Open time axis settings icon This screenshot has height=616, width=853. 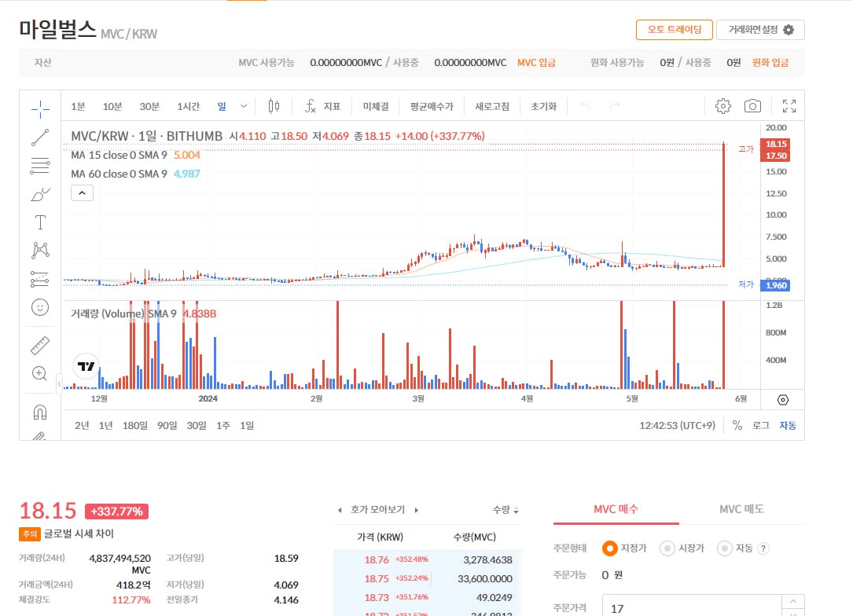coord(782,400)
